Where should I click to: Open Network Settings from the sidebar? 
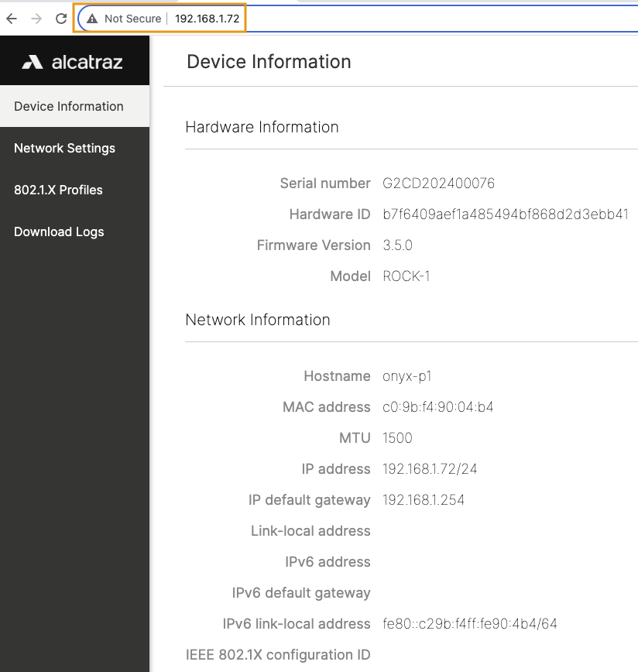tap(63, 148)
